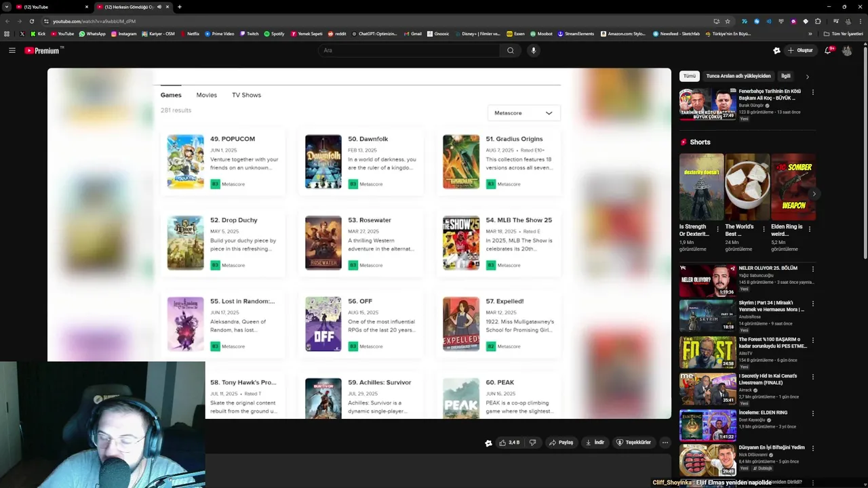The image size is (868, 488).
Task: Click the '54. MLB The Show 25' title
Action: (x=519, y=220)
